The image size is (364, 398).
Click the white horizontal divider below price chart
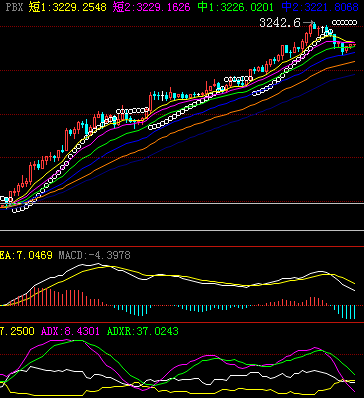tap(182, 230)
